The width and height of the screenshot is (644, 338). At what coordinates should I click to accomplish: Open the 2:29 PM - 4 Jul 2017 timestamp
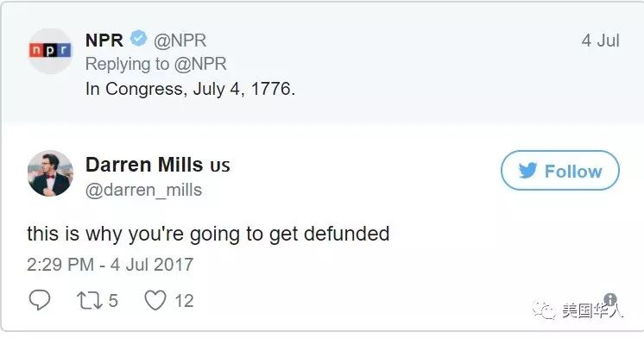coord(110,264)
